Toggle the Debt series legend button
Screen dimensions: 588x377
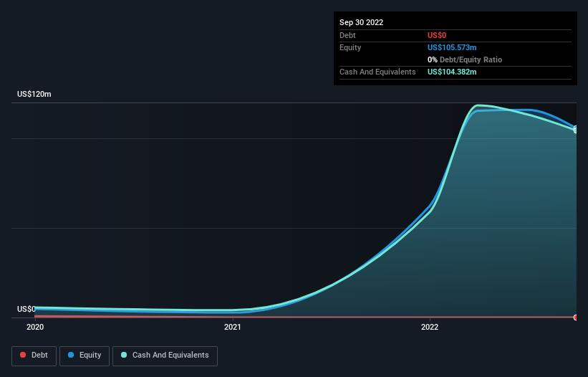pos(34,356)
